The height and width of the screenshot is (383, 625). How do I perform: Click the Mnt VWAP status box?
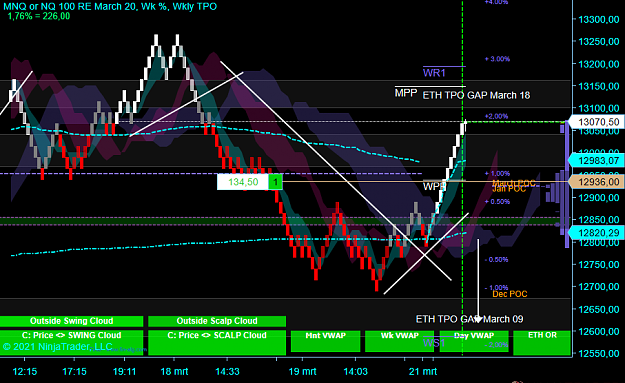[325, 341]
